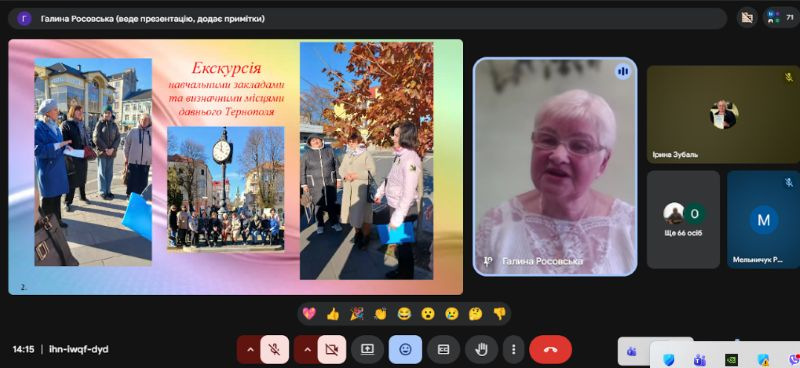Send the crying face reaction
Image resolution: width=800 pixels, height=368 pixels.
pyautogui.click(x=452, y=313)
